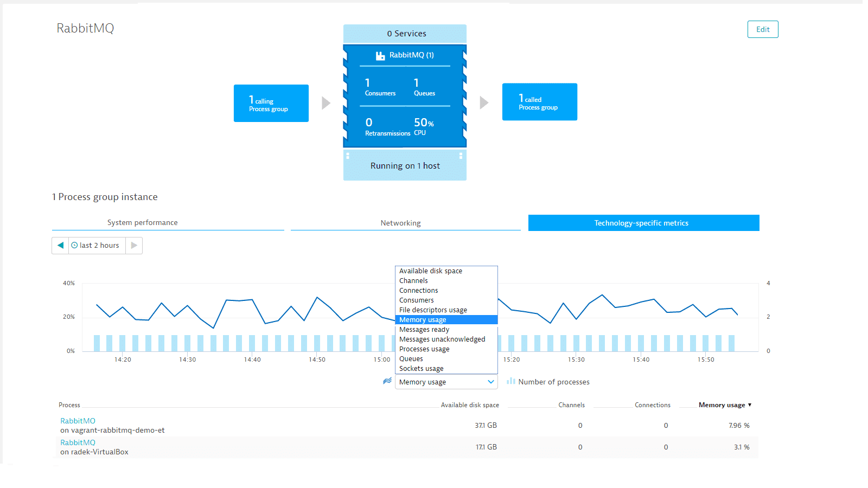Click the 50% CPU metric
This screenshot has width=868, height=488.
424,127
